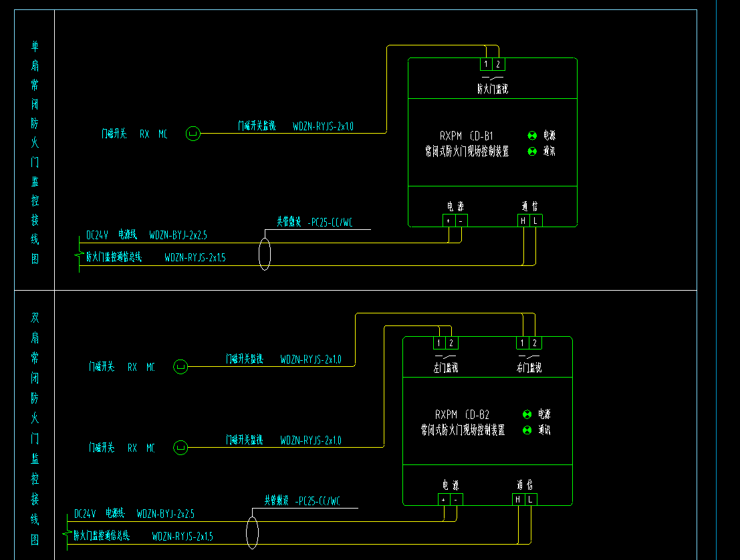Select DC24V text in the single-door diagram
The height and width of the screenshot is (560, 740).
point(97,235)
